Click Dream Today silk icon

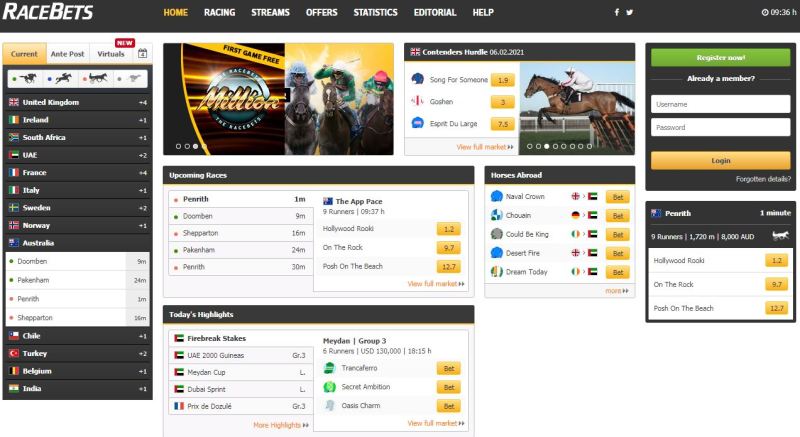click(x=496, y=271)
